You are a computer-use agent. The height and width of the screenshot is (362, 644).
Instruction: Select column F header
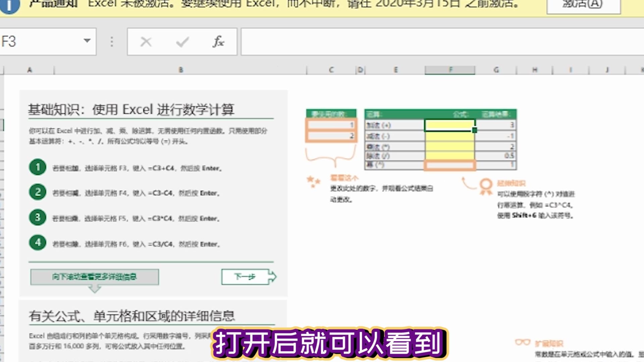tap(450, 70)
